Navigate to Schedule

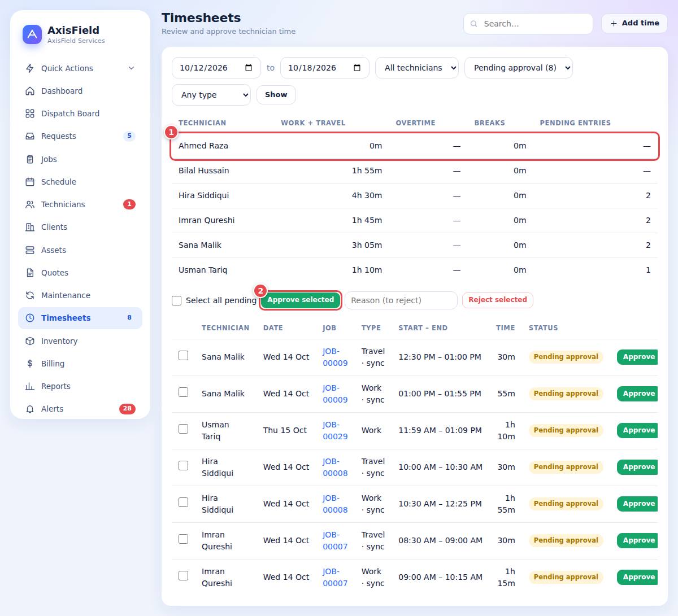tap(80, 182)
